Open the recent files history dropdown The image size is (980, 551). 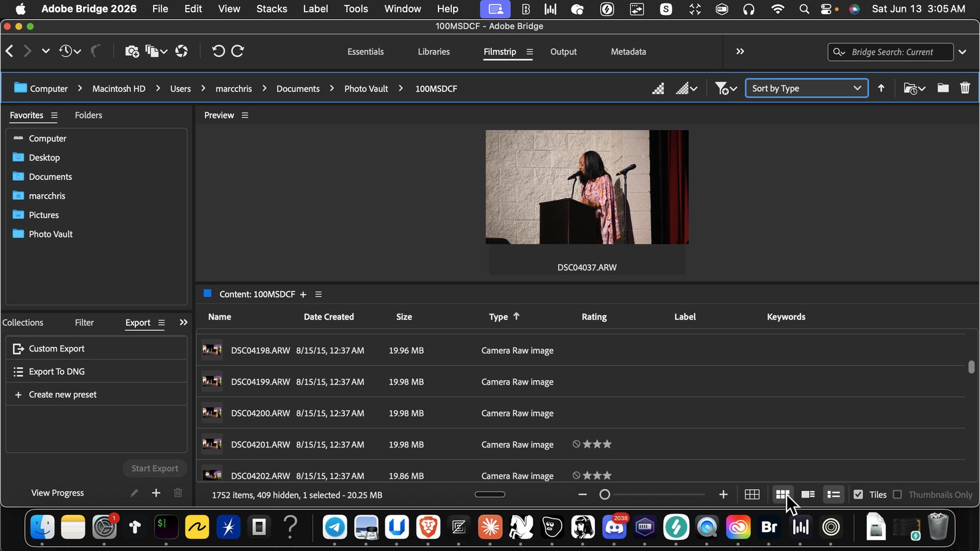[x=70, y=51]
